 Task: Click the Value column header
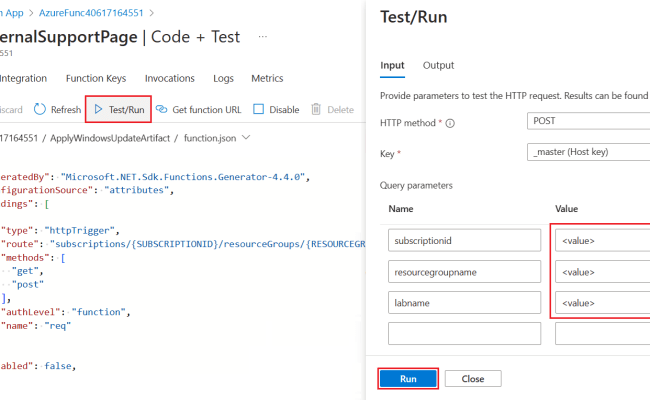click(x=566, y=208)
